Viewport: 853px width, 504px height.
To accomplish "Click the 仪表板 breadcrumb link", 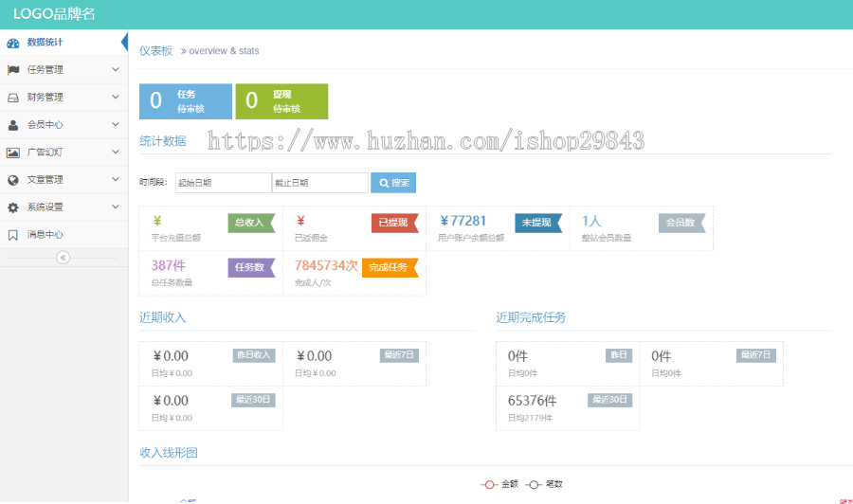I will (155, 51).
